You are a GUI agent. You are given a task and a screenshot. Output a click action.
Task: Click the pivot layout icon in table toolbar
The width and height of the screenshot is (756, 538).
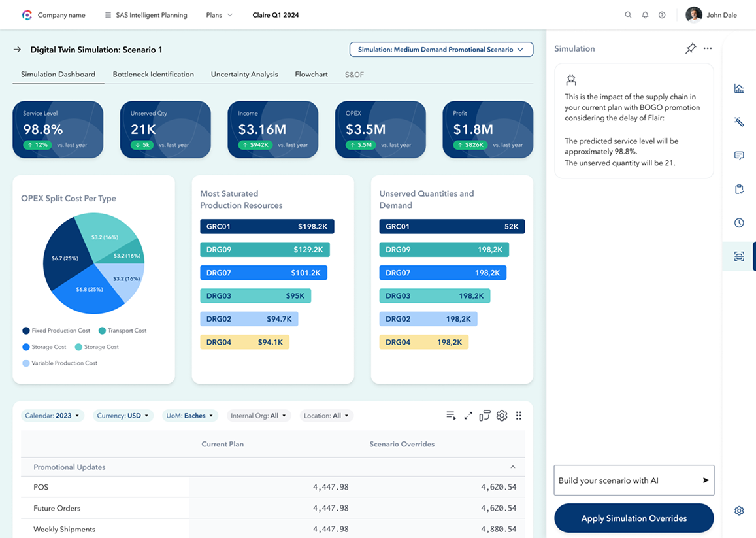click(x=485, y=416)
